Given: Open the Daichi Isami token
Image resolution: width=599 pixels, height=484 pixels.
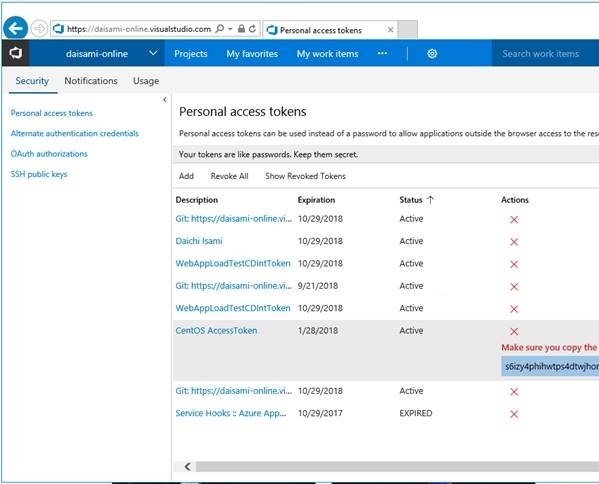Looking at the screenshot, I should pos(199,241).
